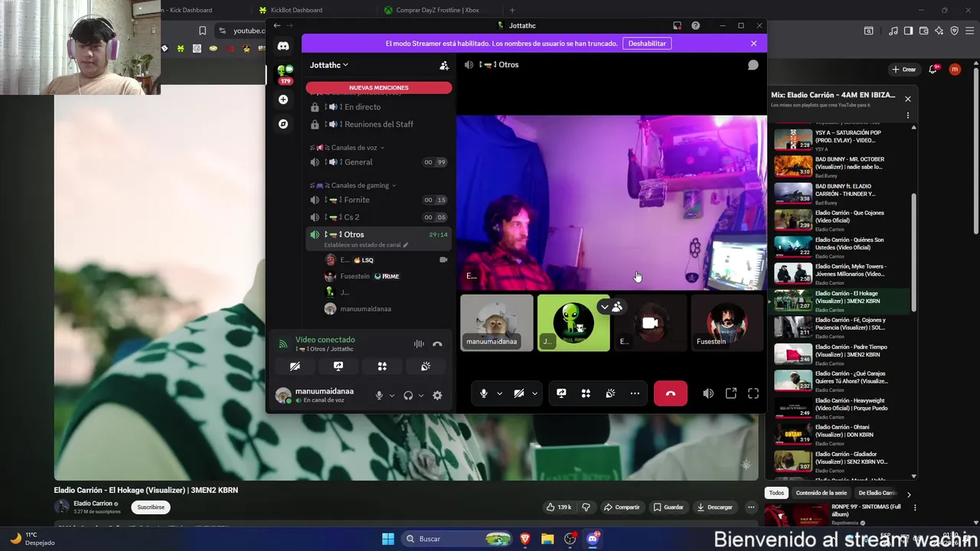Share your screen from the voice panel
The width and height of the screenshot is (980, 551).
point(338,367)
